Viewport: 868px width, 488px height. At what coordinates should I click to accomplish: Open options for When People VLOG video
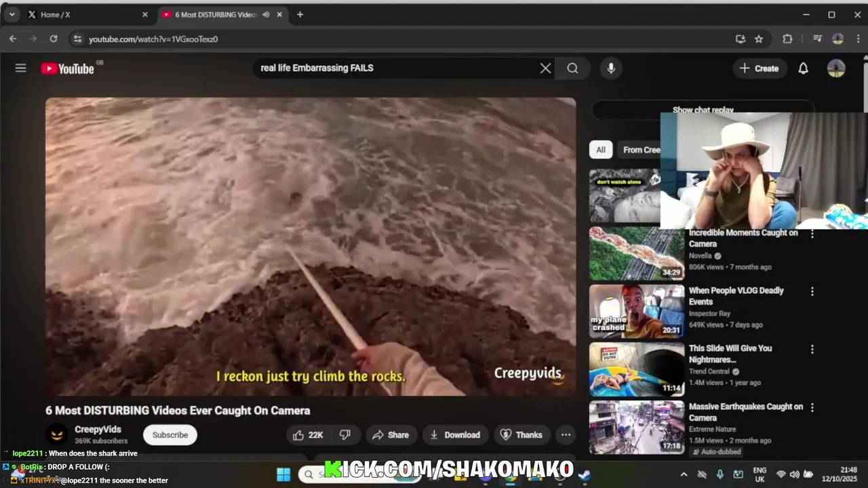click(812, 291)
